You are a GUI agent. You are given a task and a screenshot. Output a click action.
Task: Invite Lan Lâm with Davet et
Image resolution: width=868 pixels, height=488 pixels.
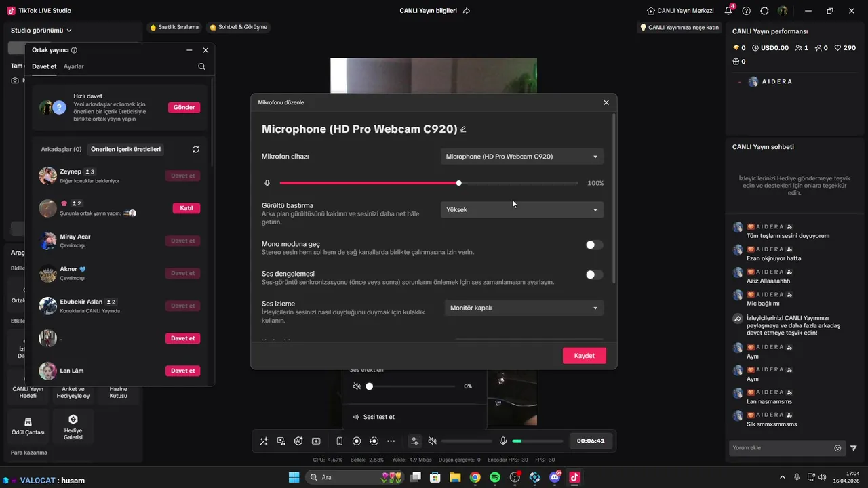point(183,371)
